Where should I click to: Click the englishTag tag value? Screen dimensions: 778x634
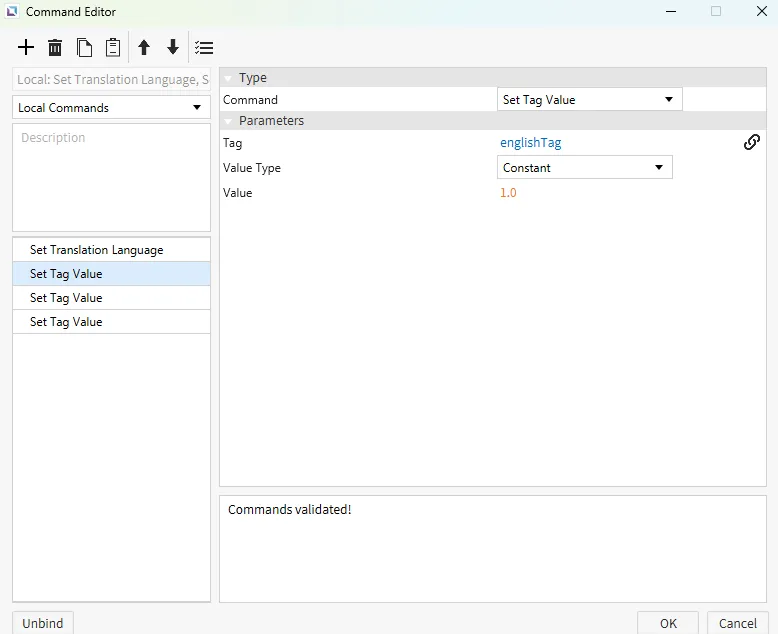(x=531, y=143)
